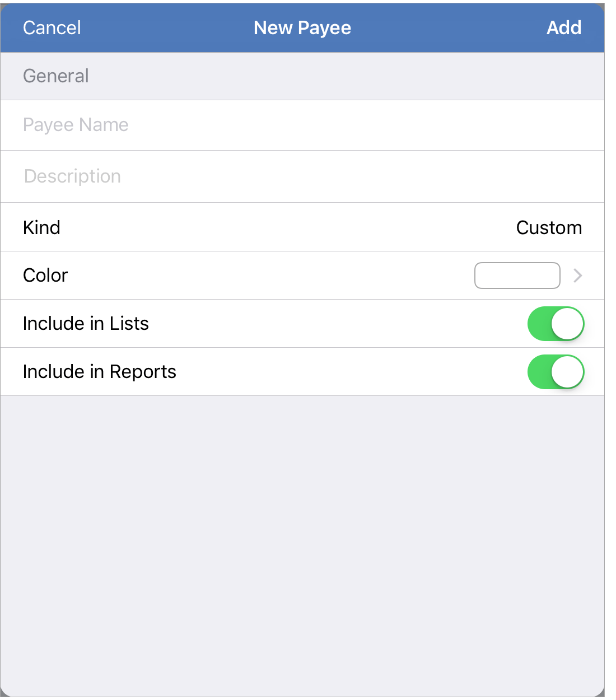Open the Kind selector showing Custom
The height and width of the screenshot is (700, 616).
[x=549, y=227]
